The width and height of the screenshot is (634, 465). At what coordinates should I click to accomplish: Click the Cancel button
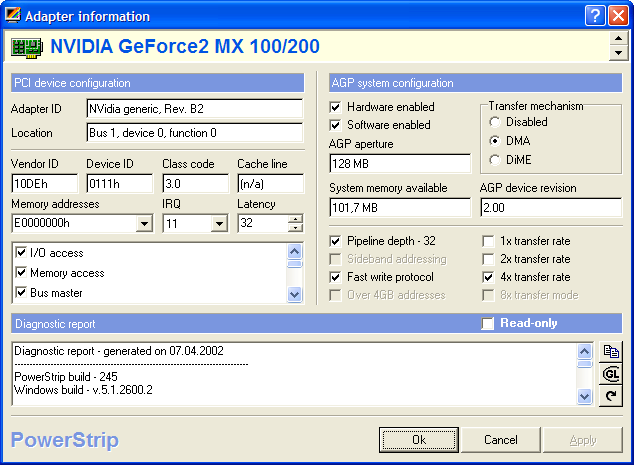[x=501, y=440]
